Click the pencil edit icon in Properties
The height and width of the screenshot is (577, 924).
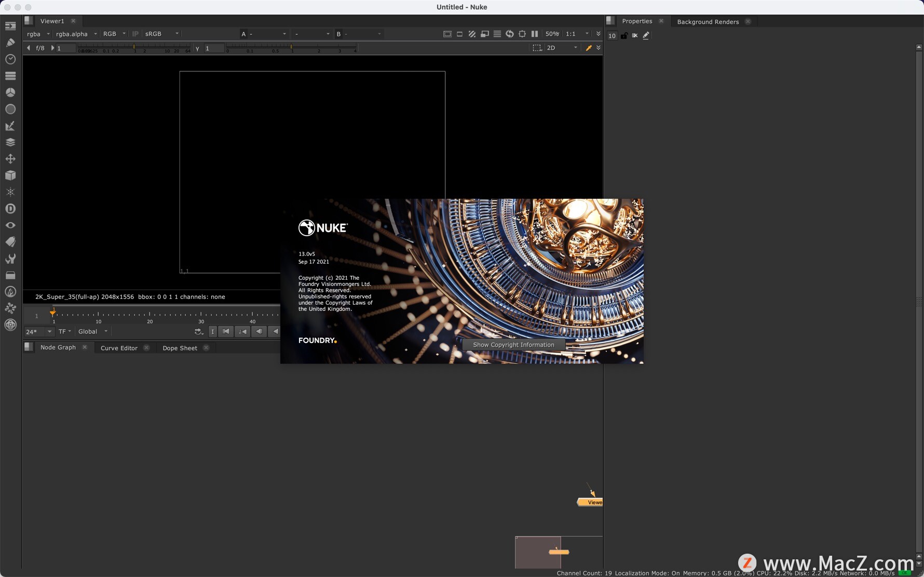coord(646,35)
